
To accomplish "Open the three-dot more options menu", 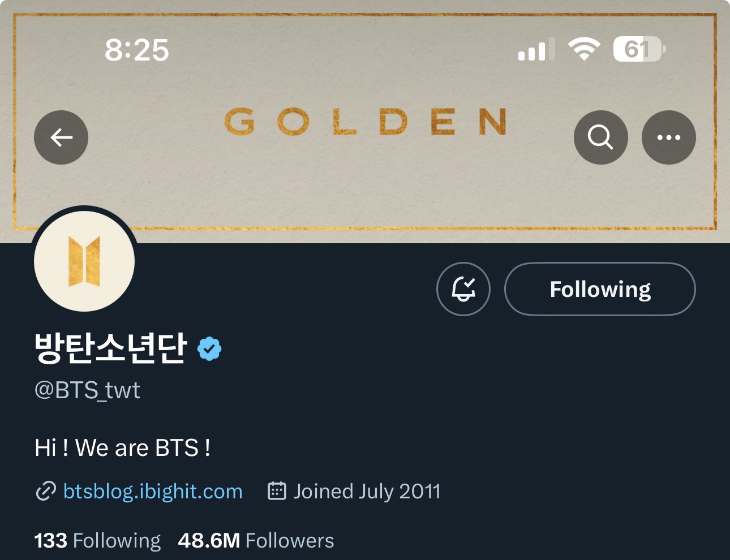I will point(669,137).
